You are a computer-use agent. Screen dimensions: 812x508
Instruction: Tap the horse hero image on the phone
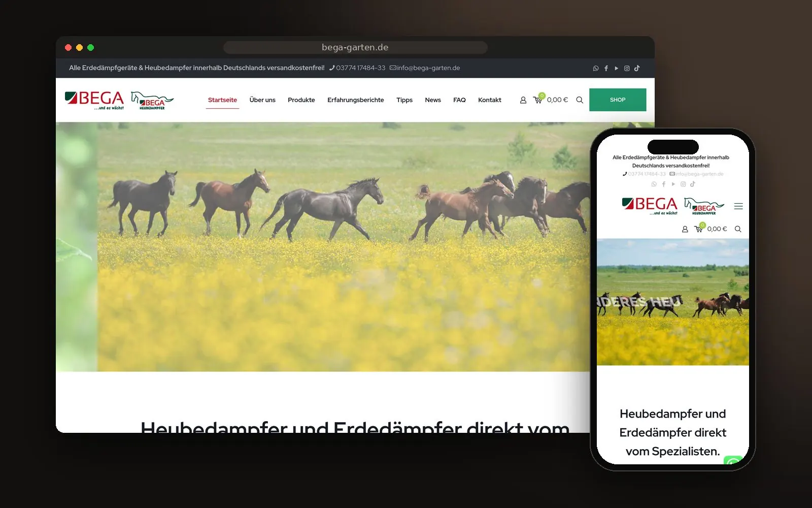point(673,302)
